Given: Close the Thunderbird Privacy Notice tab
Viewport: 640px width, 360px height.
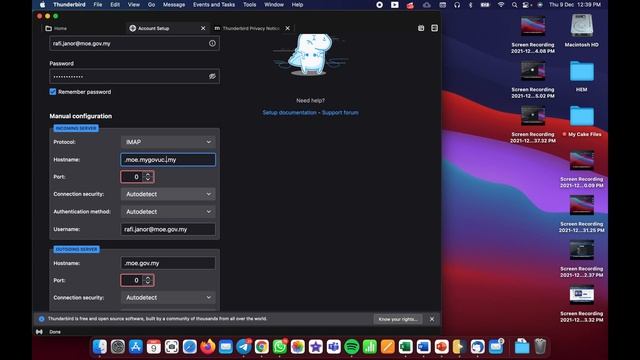Looking at the screenshot, I should [x=287, y=28].
